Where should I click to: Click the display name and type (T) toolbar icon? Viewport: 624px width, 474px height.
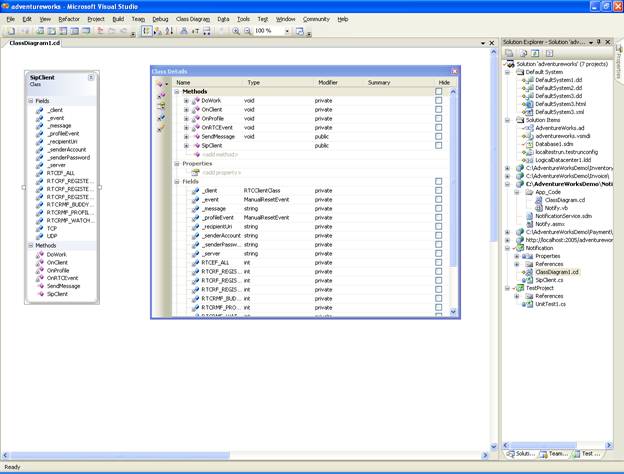(x=195, y=31)
